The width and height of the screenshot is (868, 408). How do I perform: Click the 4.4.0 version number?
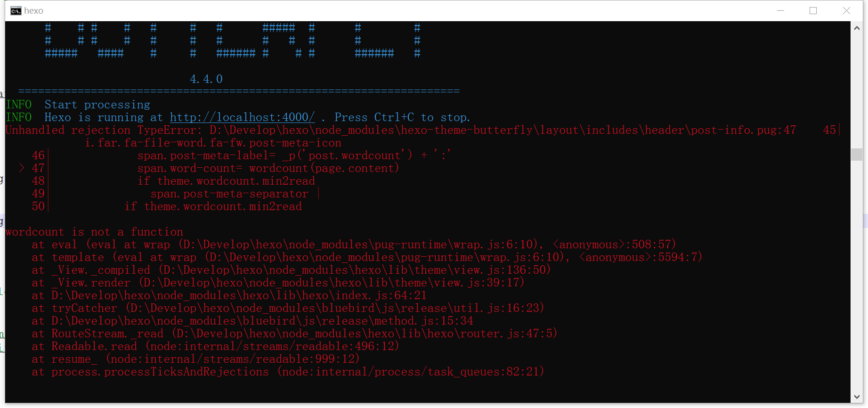tap(206, 79)
